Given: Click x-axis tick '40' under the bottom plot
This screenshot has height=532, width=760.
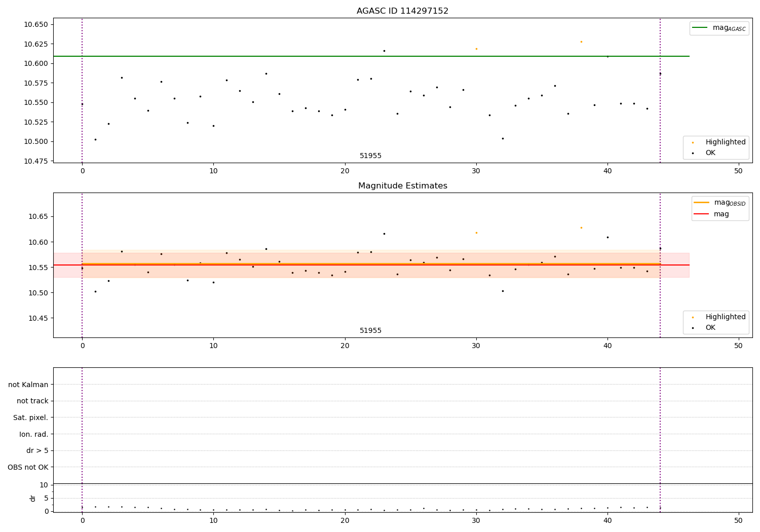Looking at the screenshot, I should pyautogui.click(x=607, y=521).
